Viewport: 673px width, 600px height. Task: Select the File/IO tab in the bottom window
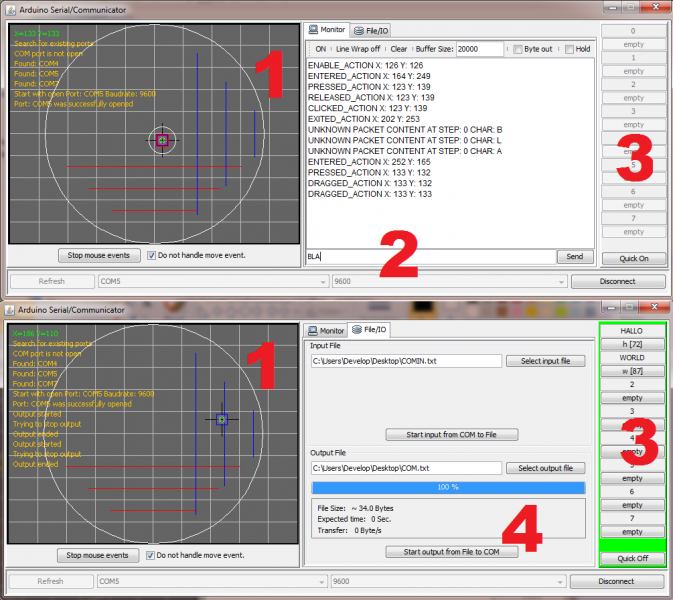coord(369,329)
